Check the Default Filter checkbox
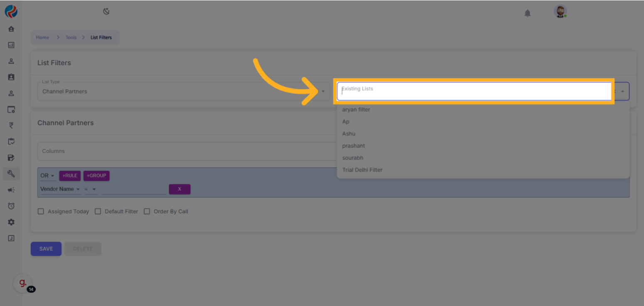644x306 pixels. pyautogui.click(x=98, y=211)
